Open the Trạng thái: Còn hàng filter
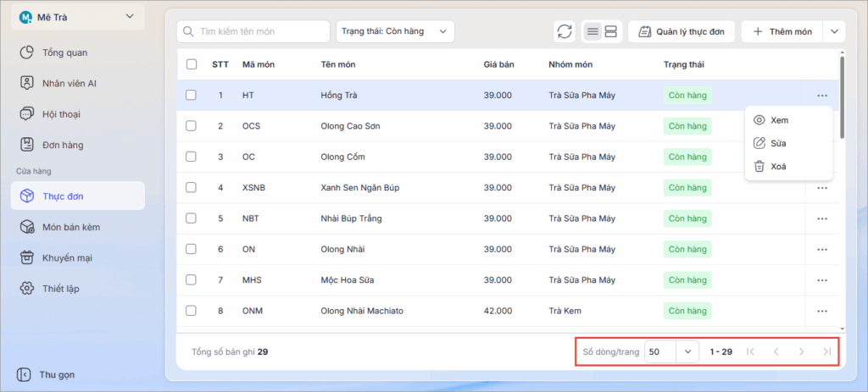The height and width of the screenshot is (392, 868). (395, 32)
